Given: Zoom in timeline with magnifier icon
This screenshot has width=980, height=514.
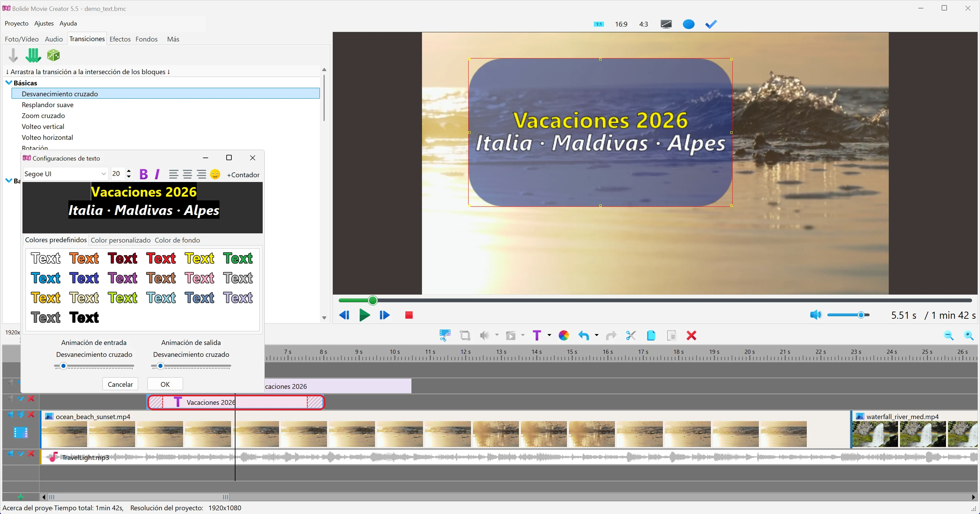Looking at the screenshot, I should pyautogui.click(x=968, y=335).
